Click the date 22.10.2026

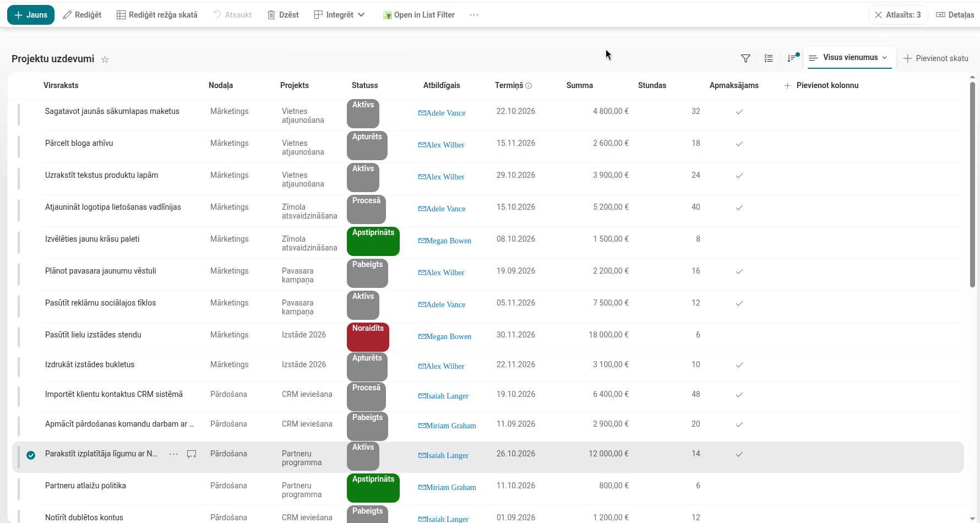pos(516,111)
